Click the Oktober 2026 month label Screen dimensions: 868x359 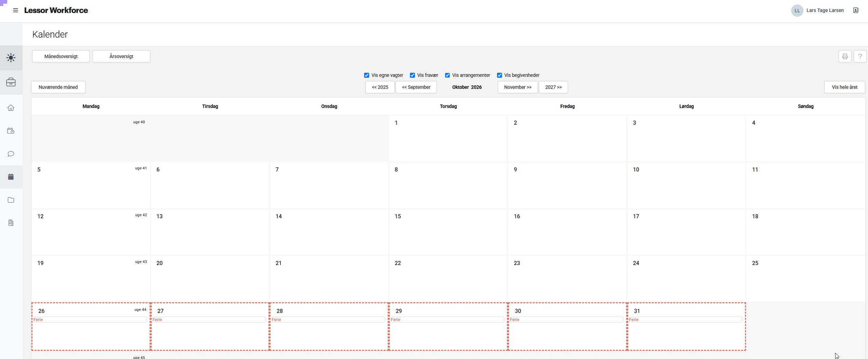coord(467,87)
